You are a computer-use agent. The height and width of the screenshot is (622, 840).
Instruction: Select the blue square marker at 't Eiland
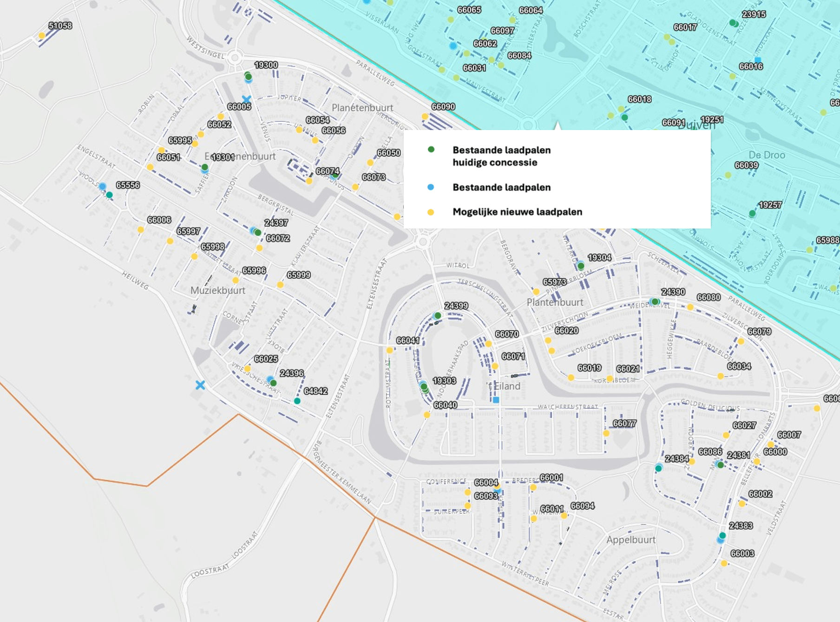[x=496, y=400]
